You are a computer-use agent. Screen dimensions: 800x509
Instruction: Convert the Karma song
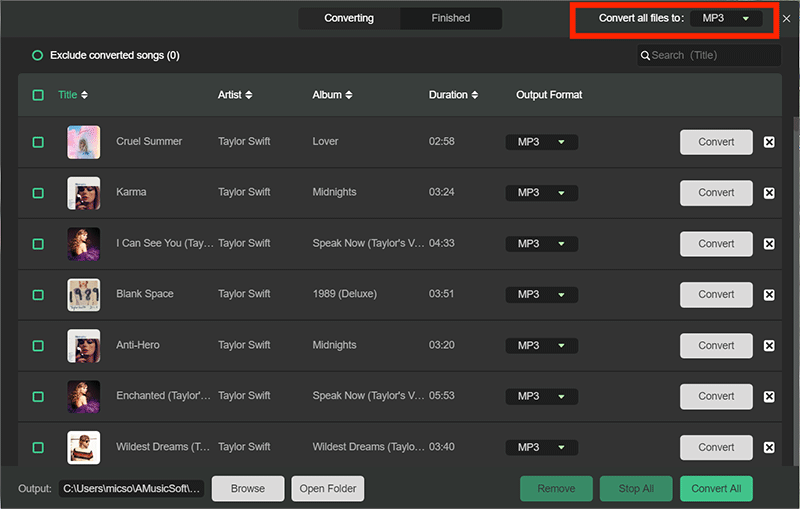[x=716, y=193]
